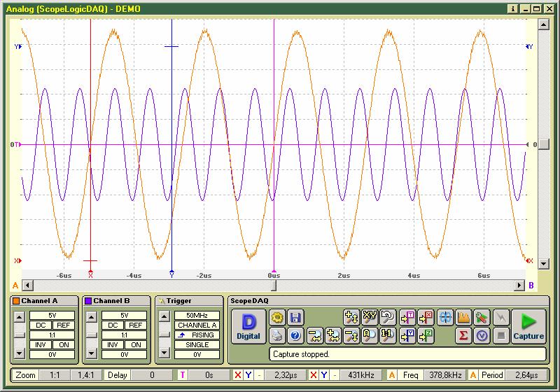Toggle Channel B ON state

click(x=136, y=345)
